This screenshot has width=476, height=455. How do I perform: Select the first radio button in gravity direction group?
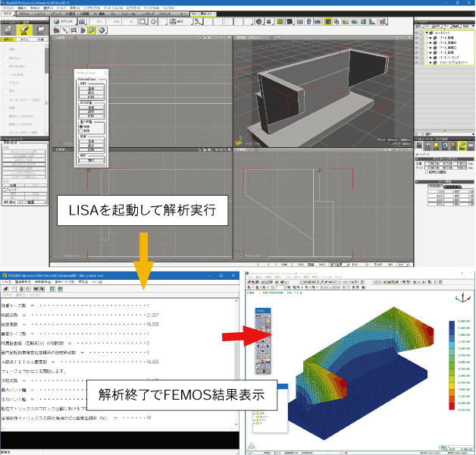pos(80,126)
